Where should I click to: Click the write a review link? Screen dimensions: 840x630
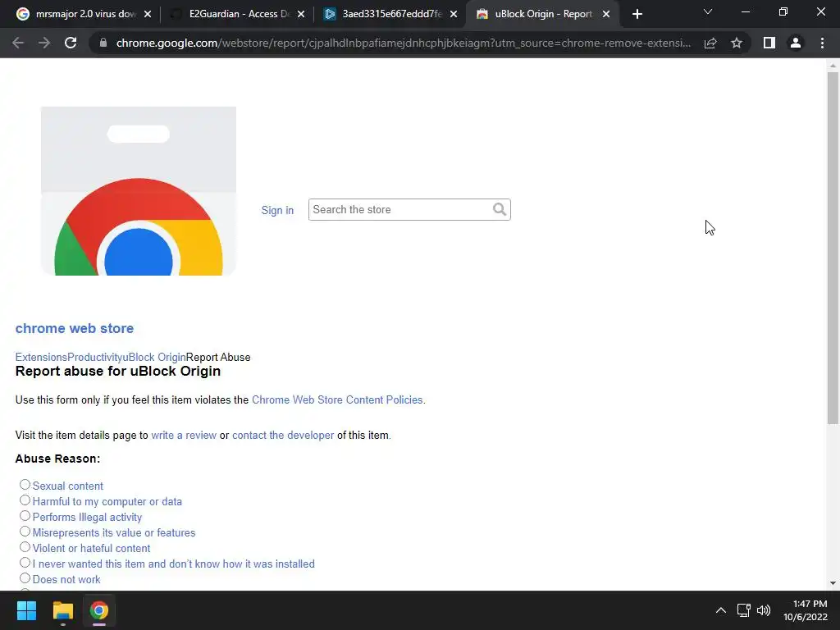pos(184,436)
